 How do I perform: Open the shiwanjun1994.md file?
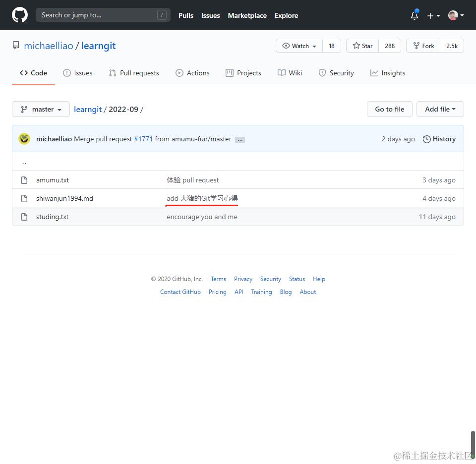pos(64,198)
